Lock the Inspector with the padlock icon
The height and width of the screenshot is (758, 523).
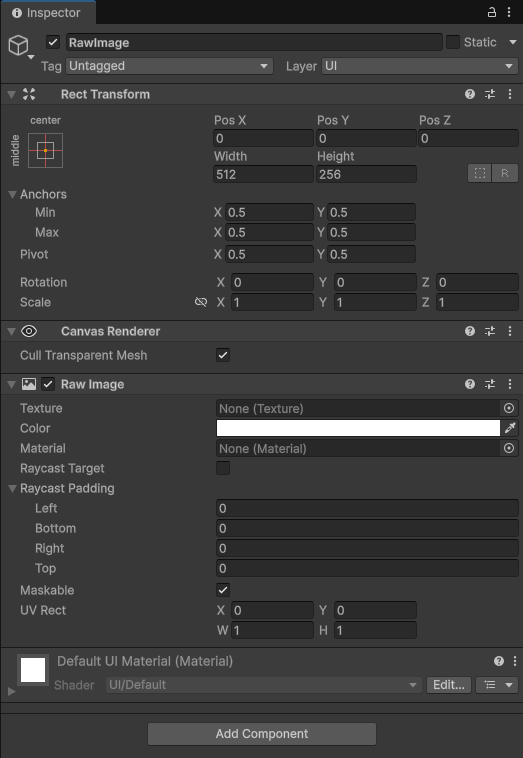point(492,12)
